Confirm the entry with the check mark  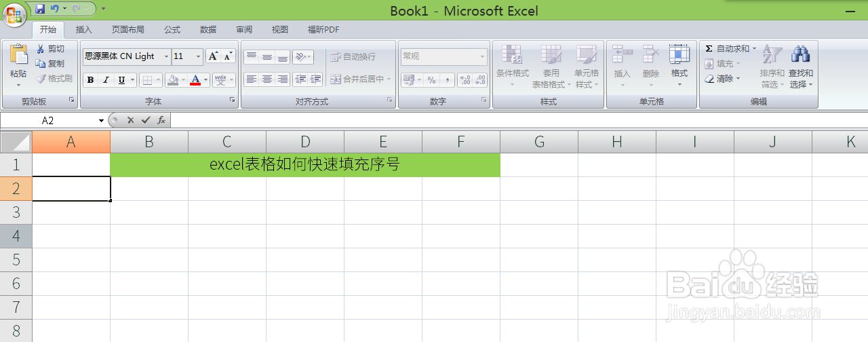coord(145,120)
